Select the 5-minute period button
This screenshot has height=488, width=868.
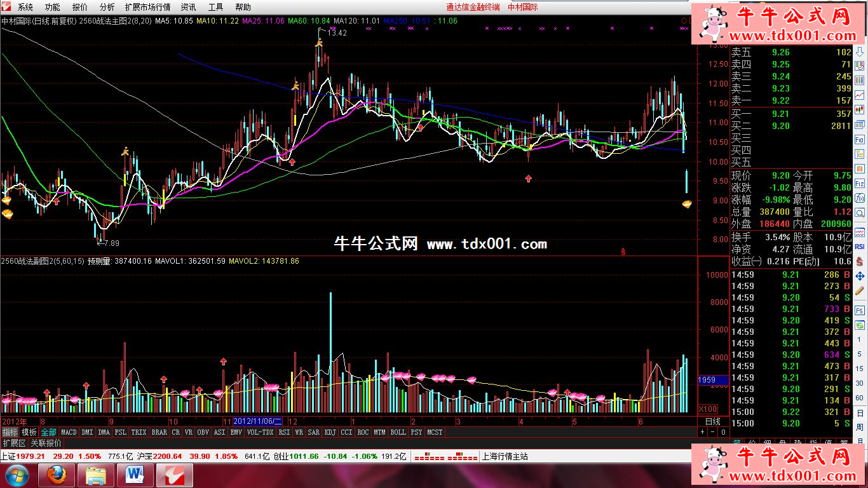pos(859,354)
